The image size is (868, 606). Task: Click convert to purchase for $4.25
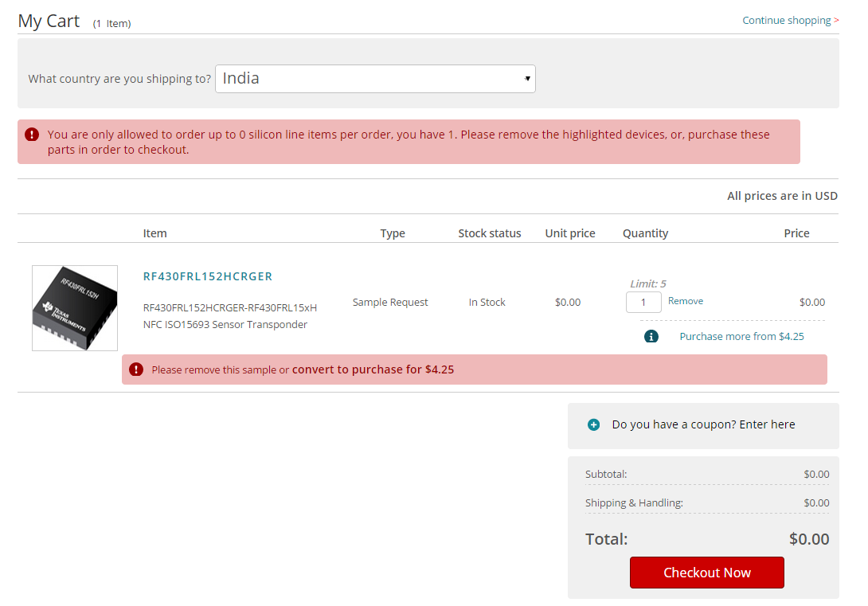point(373,369)
